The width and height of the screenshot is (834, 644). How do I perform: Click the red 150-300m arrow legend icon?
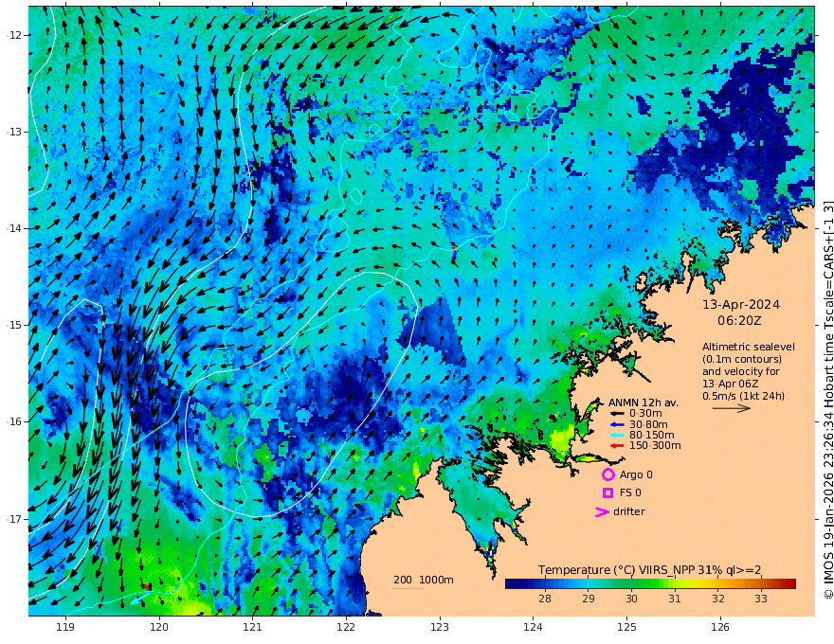[616, 446]
